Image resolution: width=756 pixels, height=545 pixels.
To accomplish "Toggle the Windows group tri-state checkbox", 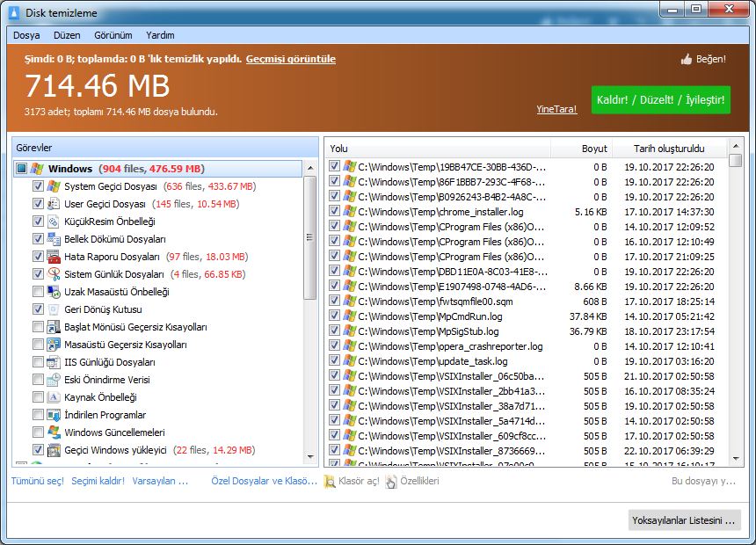I will (x=21, y=169).
